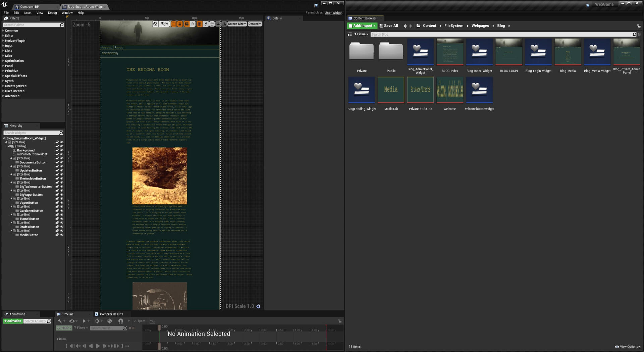Open the Screen Size dropdown
Screen dimensions: 644x352
tap(237, 24)
